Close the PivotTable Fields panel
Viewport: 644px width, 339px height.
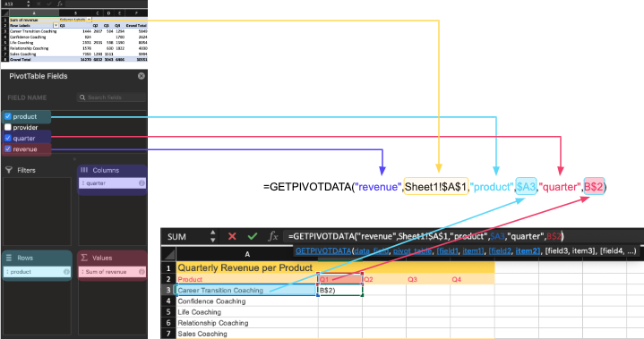(142, 76)
